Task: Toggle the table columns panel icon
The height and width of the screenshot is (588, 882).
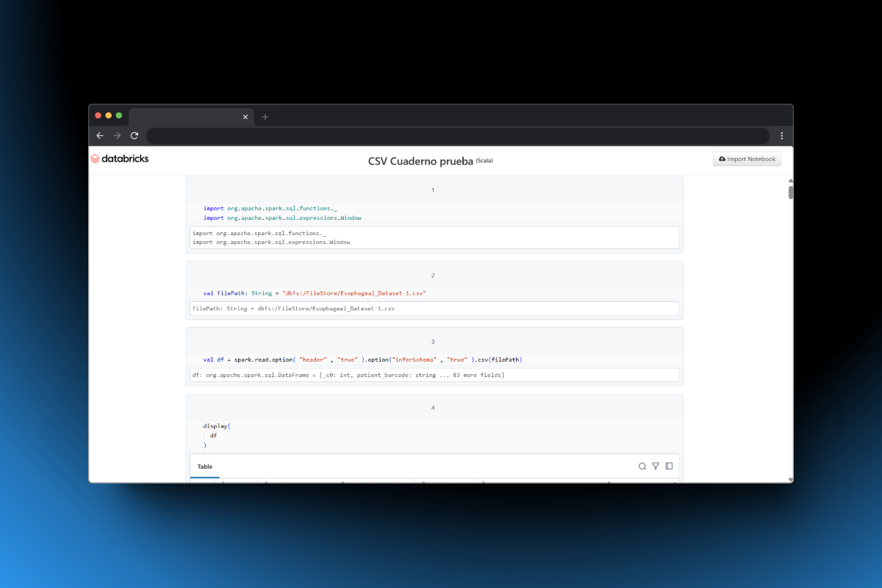Action: click(x=669, y=466)
